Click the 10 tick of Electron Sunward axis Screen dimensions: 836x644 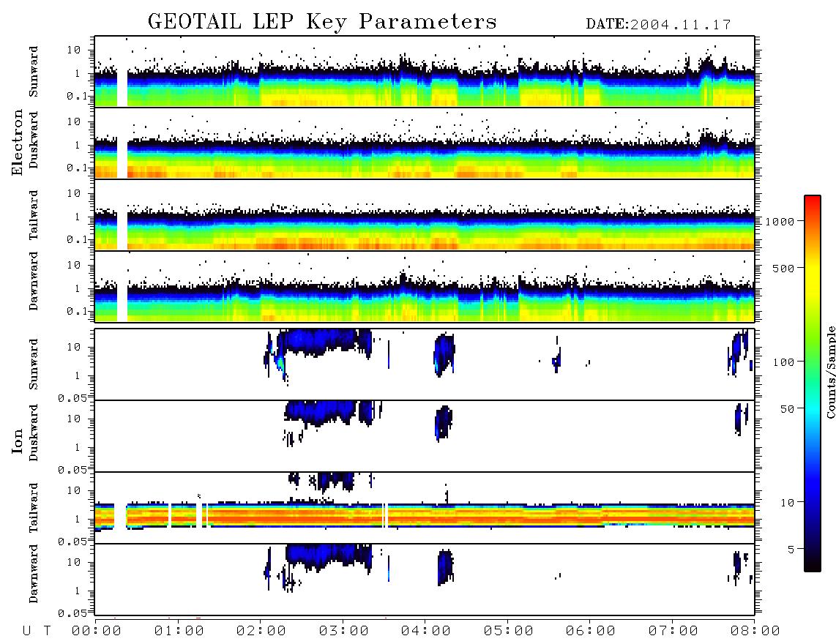(x=74, y=50)
